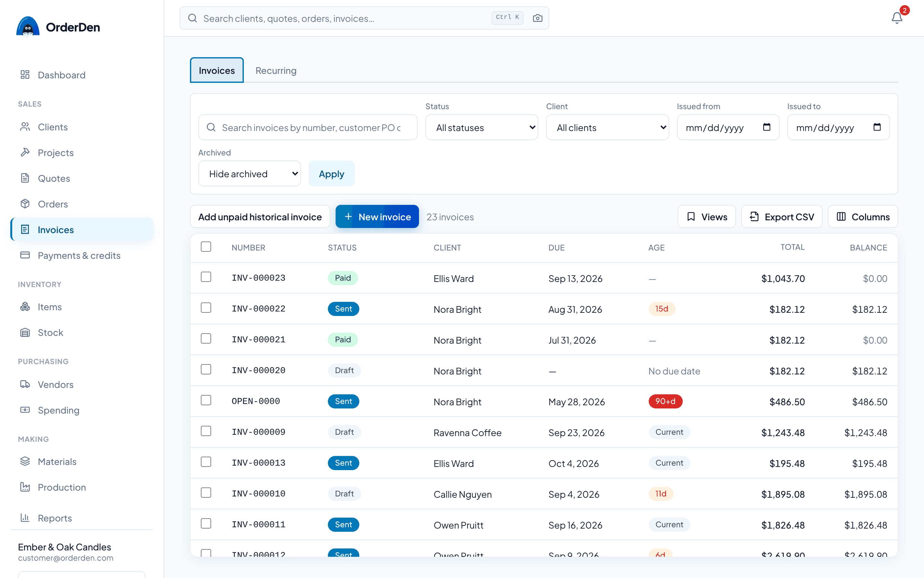The image size is (924, 578).
Task: Select the Invoices tab
Action: coord(217,70)
